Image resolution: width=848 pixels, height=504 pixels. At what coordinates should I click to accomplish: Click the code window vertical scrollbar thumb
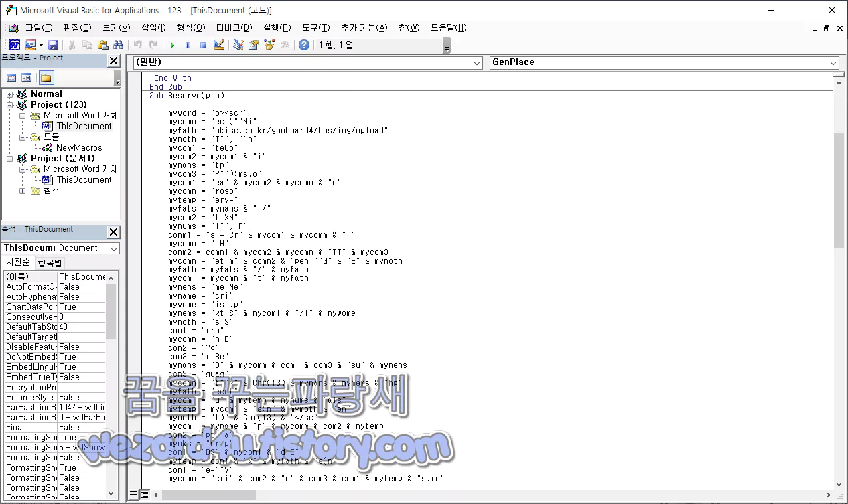(x=839, y=189)
